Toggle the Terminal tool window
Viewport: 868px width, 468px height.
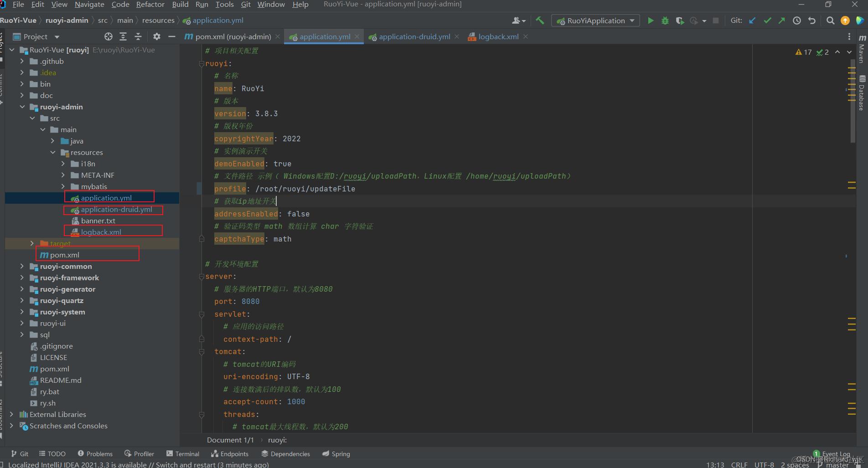click(x=182, y=453)
